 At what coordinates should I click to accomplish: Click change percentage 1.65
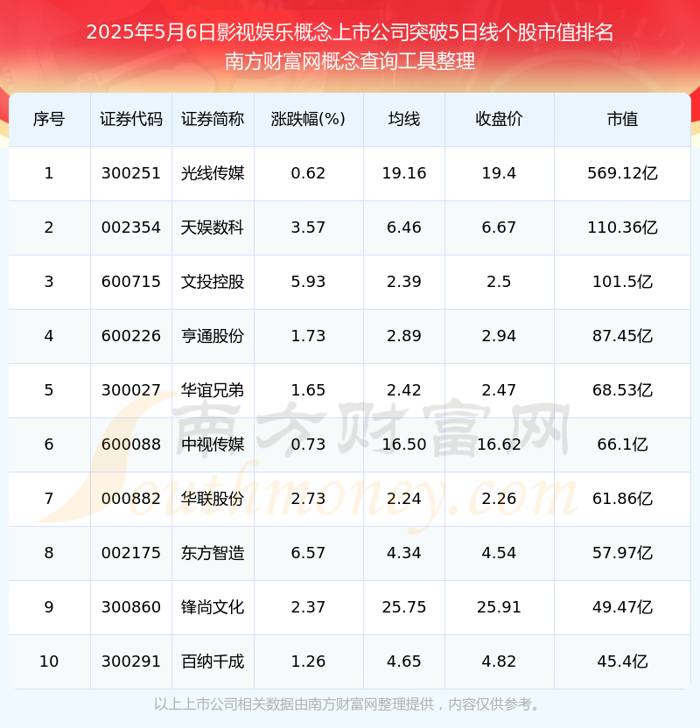pos(308,390)
